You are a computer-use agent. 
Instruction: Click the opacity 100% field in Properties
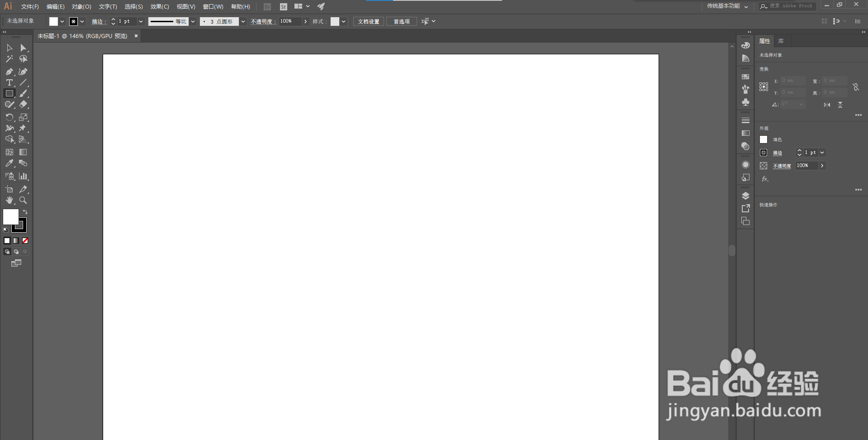pyautogui.click(x=807, y=166)
